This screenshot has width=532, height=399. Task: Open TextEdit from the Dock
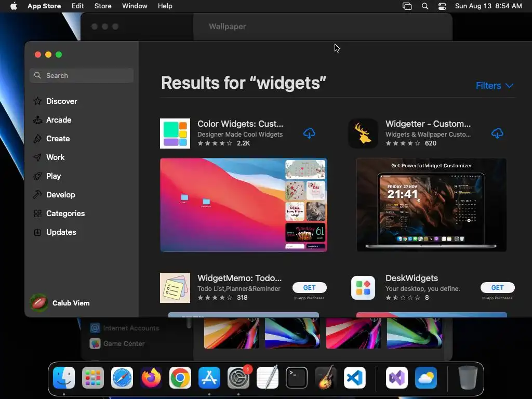pos(268,378)
